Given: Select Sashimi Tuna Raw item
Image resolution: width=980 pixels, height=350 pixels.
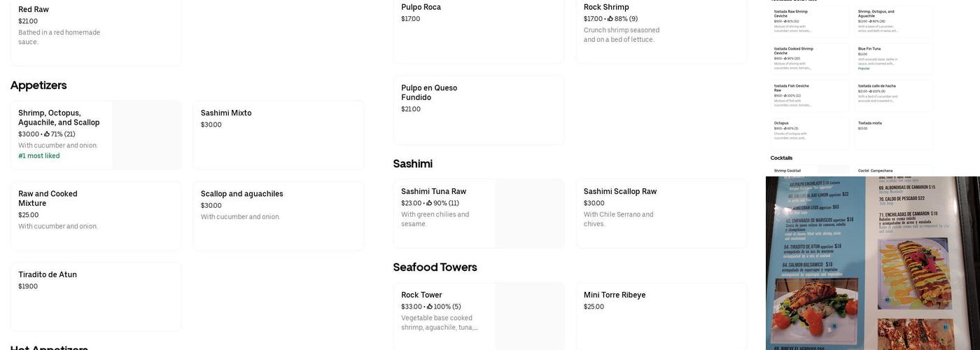Looking at the screenshot, I should pyautogui.click(x=479, y=213).
